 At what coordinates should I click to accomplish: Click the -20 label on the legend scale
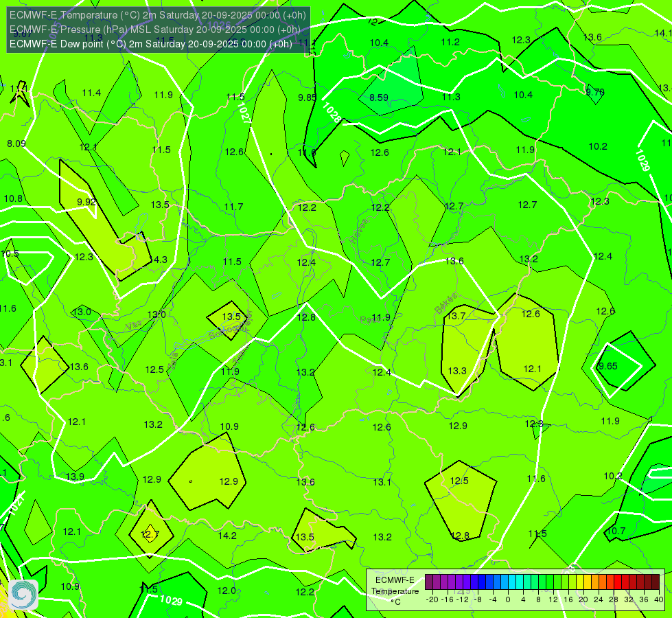tap(432, 599)
